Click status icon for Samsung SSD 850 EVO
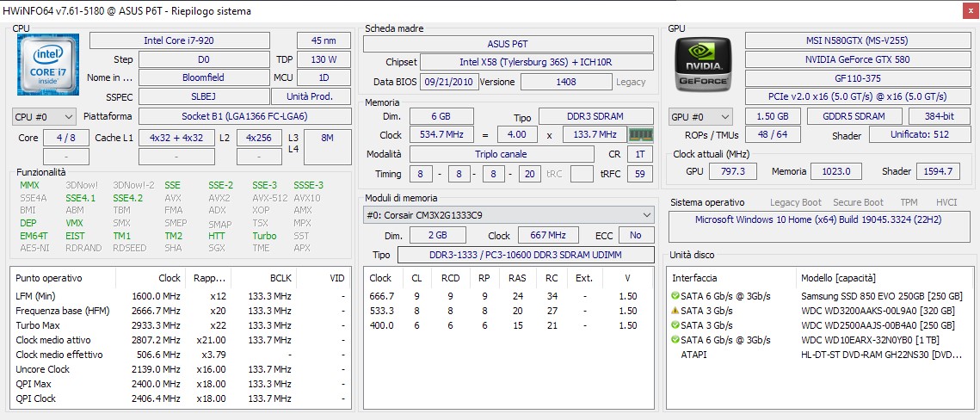Image resolution: width=980 pixels, height=420 pixels. click(675, 295)
